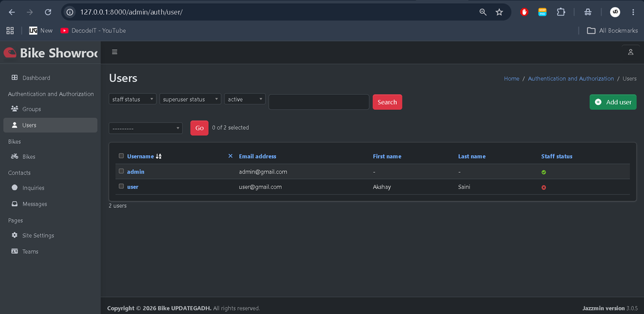Click the red adblock extension icon
The height and width of the screenshot is (314, 644).
(x=524, y=13)
